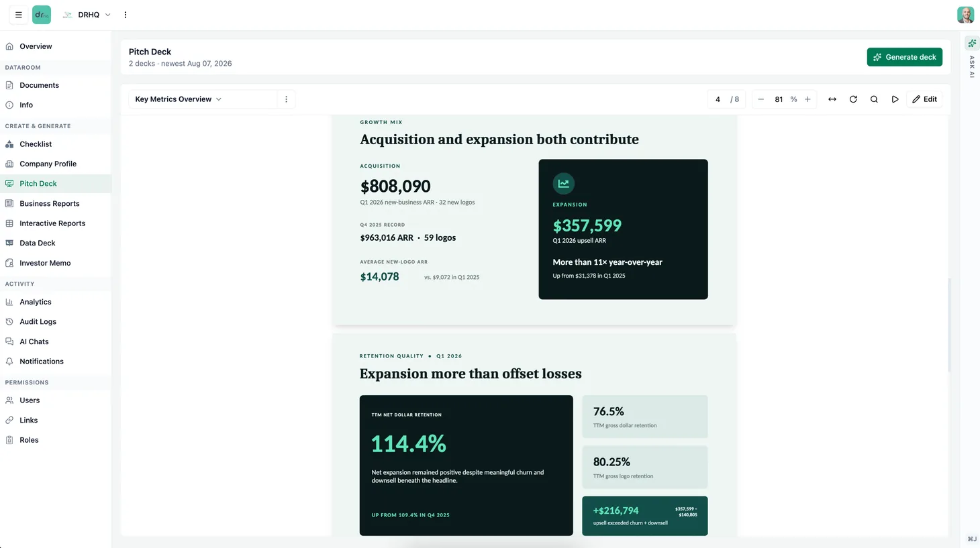Click the Roles badge icon
This screenshot has width=980, height=548.
[9, 440]
